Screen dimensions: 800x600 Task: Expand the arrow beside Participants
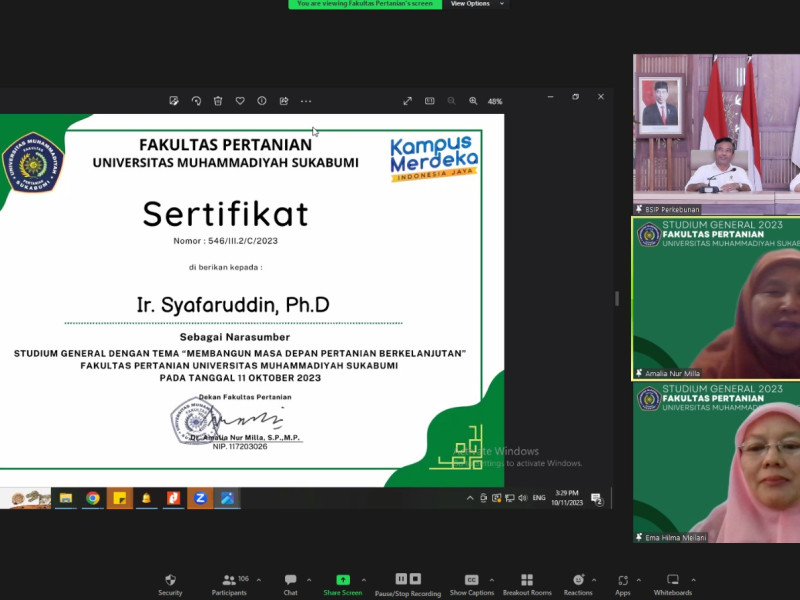tap(259, 580)
